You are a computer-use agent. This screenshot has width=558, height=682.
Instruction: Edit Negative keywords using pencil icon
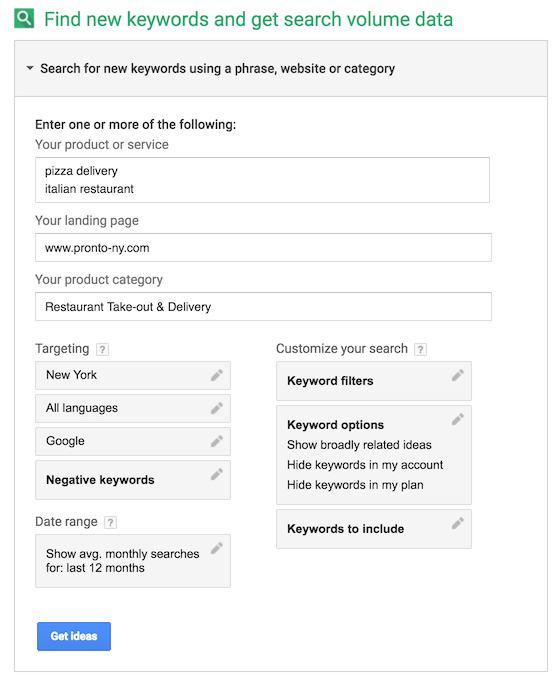(217, 474)
